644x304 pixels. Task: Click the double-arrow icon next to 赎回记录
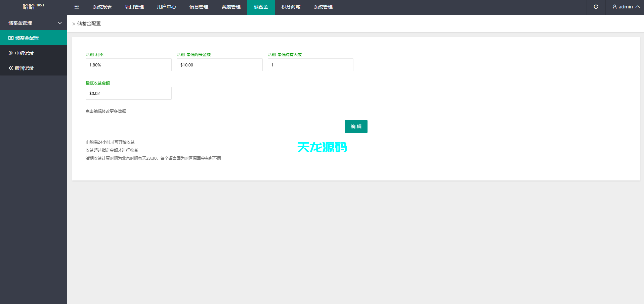tap(10, 68)
